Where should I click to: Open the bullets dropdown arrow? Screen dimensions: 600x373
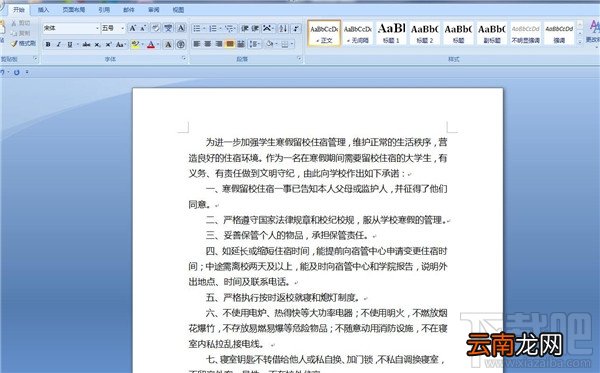[204, 28]
